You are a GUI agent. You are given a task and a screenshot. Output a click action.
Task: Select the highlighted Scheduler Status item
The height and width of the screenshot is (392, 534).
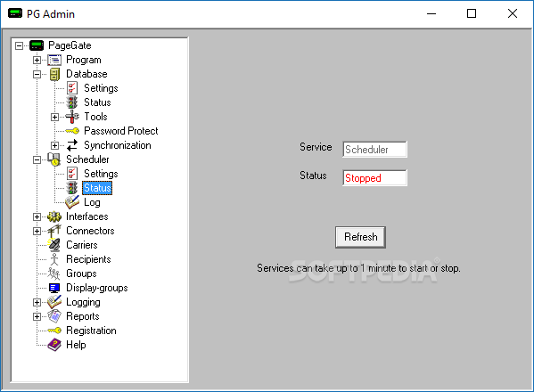97,188
